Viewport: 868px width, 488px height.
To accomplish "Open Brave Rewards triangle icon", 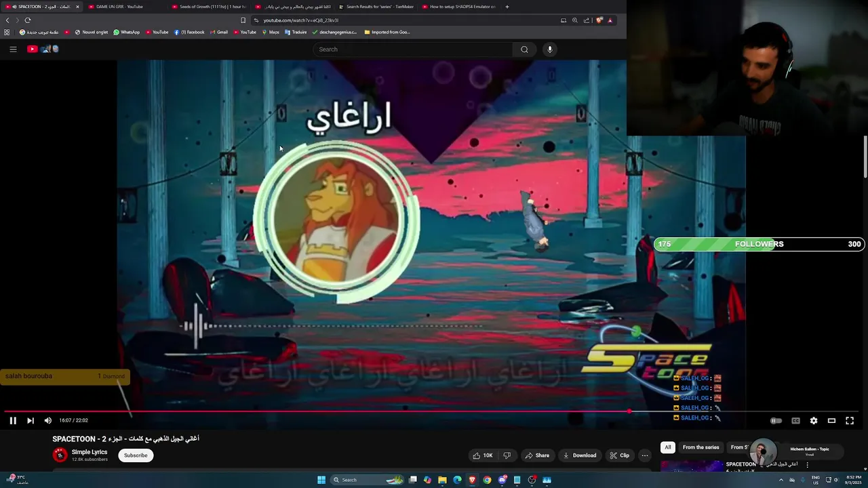I will (610, 20).
